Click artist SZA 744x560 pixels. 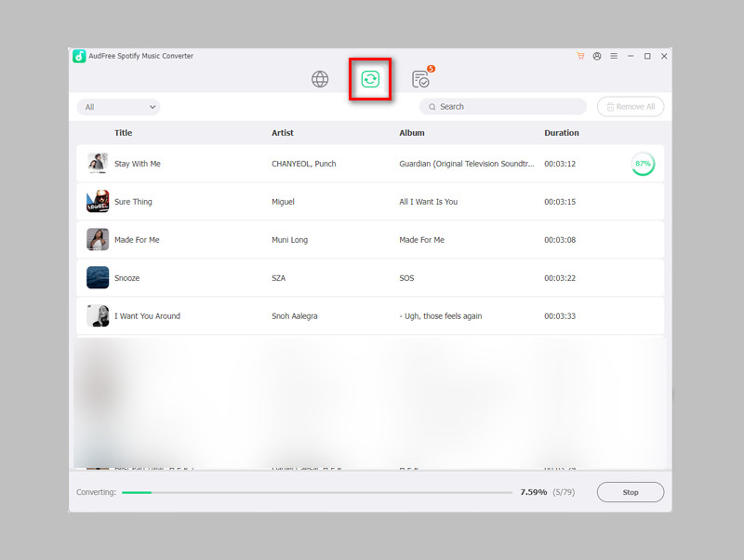click(278, 277)
